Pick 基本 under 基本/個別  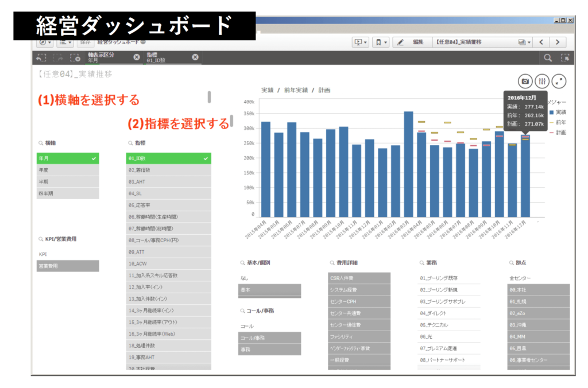pyautogui.click(x=270, y=290)
